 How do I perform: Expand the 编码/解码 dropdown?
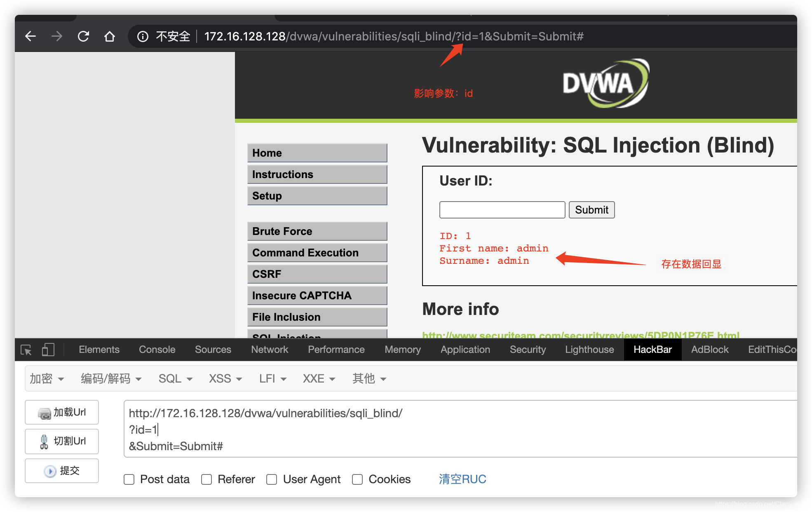(x=111, y=378)
